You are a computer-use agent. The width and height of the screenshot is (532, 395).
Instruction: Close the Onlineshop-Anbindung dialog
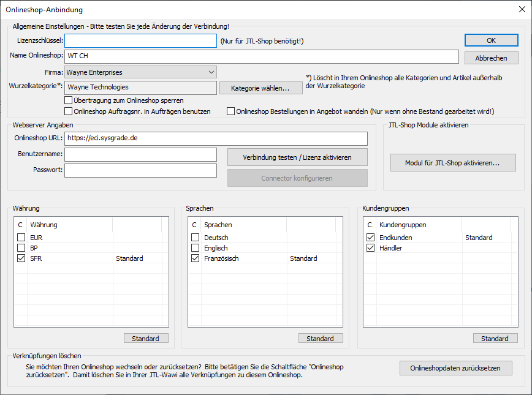(522, 9)
